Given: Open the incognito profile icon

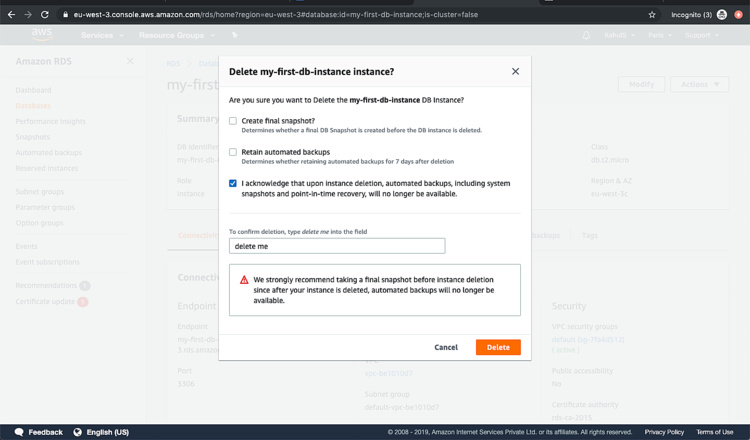Looking at the screenshot, I should point(722,15).
